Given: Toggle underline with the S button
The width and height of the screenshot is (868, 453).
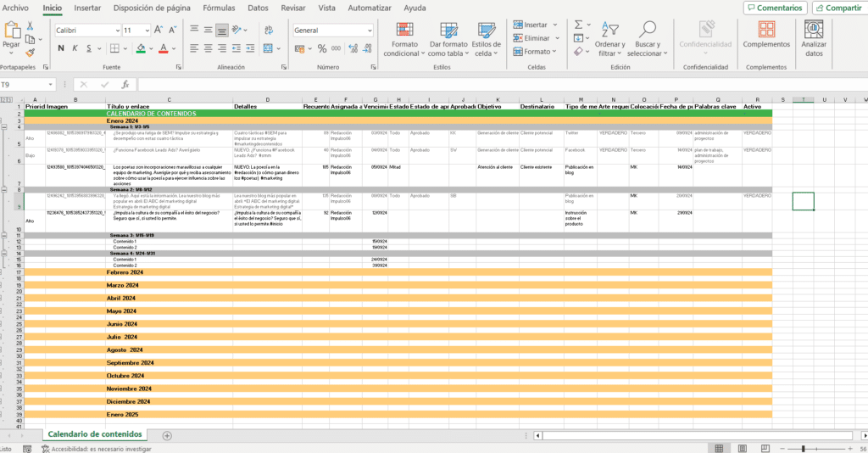Looking at the screenshot, I should tap(88, 48).
